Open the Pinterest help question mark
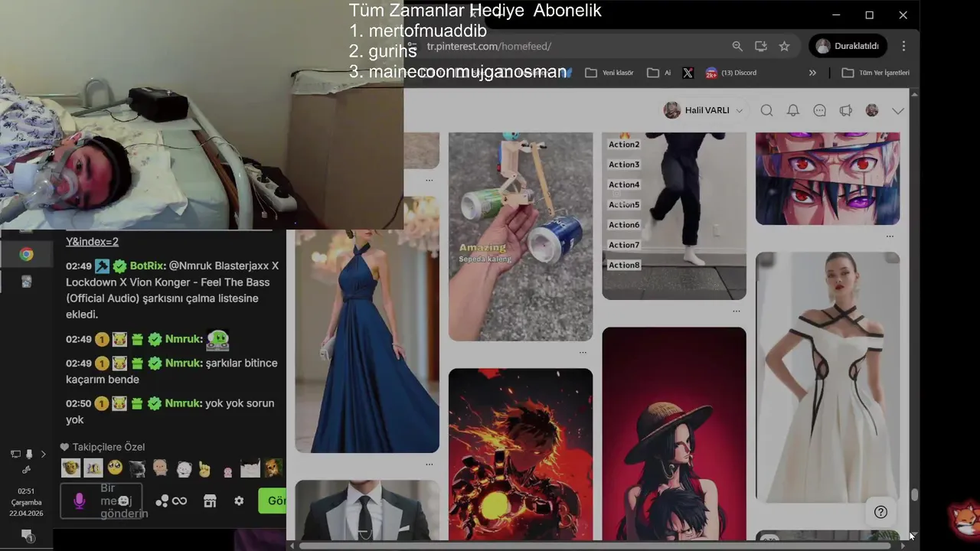Image resolution: width=980 pixels, height=551 pixels. click(880, 512)
